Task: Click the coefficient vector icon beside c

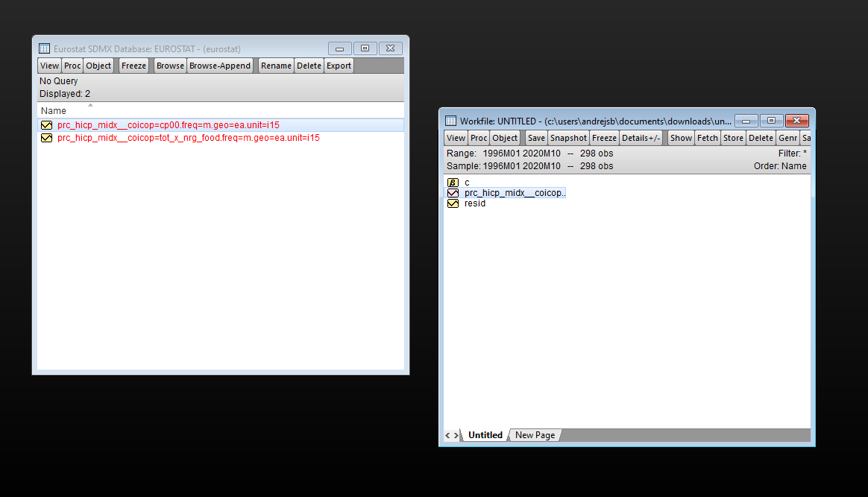Action: [x=452, y=183]
